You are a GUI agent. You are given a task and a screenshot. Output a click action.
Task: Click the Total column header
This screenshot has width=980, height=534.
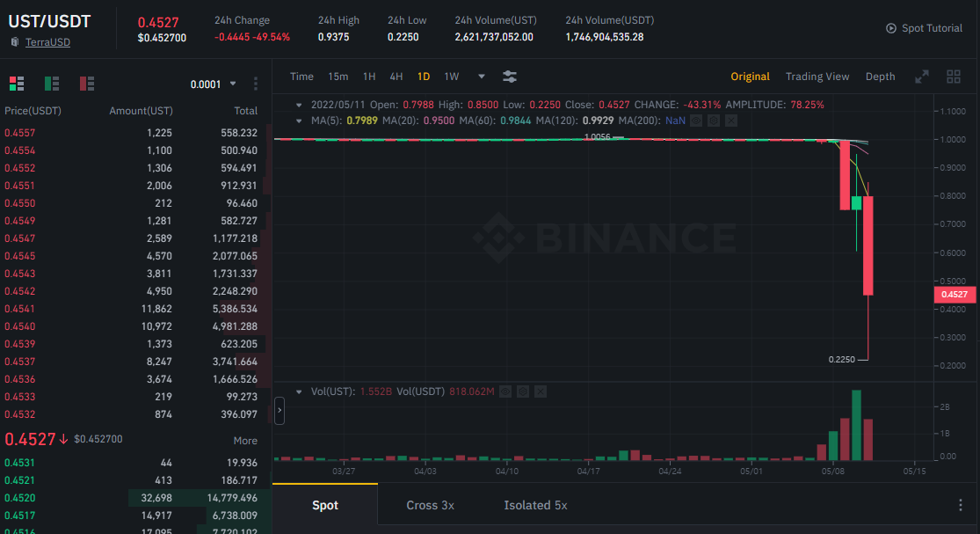(x=245, y=111)
